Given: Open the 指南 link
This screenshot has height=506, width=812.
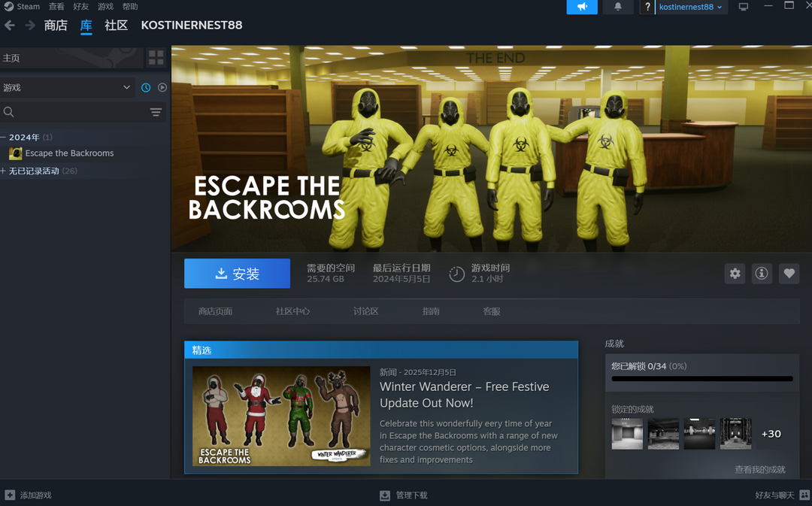Looking at the screenshot, I should [431, 311].
